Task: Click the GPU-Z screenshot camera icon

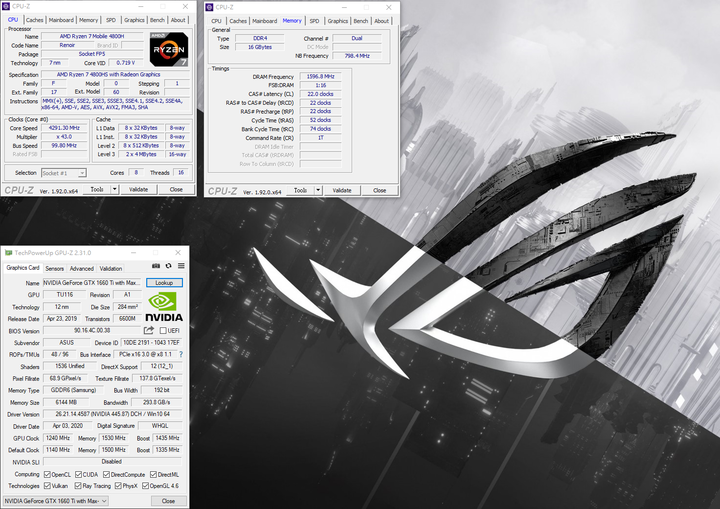Action: (156, 266)
